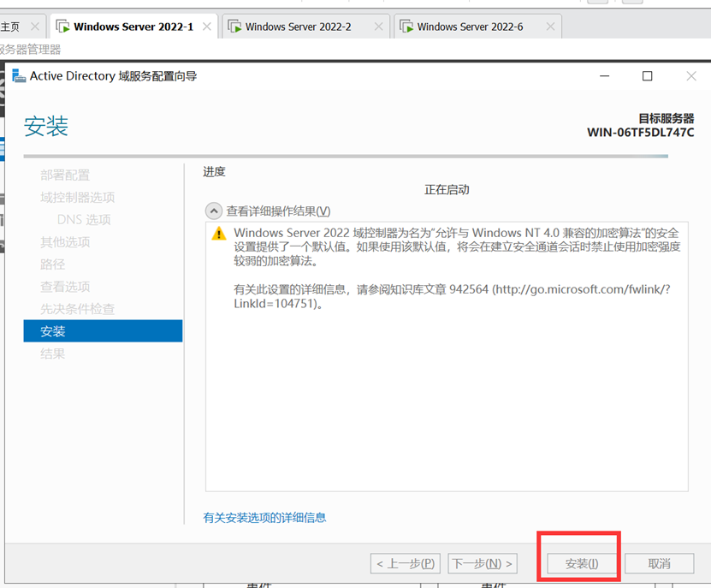This screenshot has width=711, height=588.
Task: Close the Windows Server 2022-1 tab
Action: pyautogui.click(x=207, y=27)
